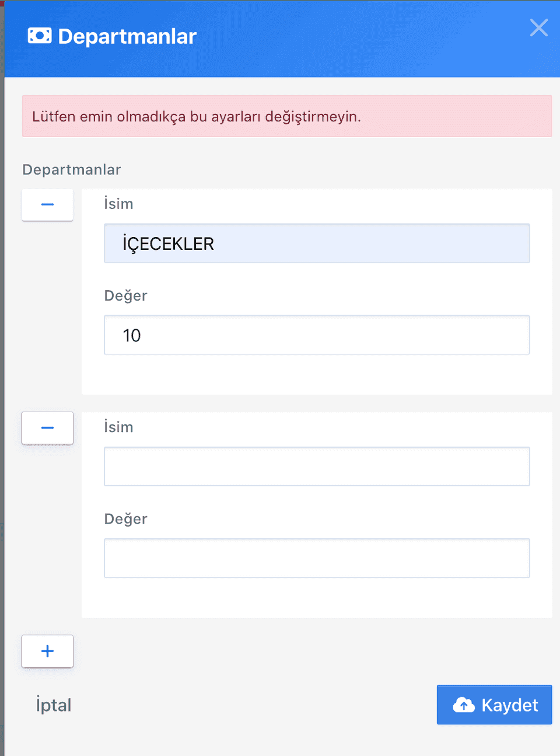Screen dimensions: 560x756
Task: Click the empty Değer field of second department
Action: click(317, 558)
